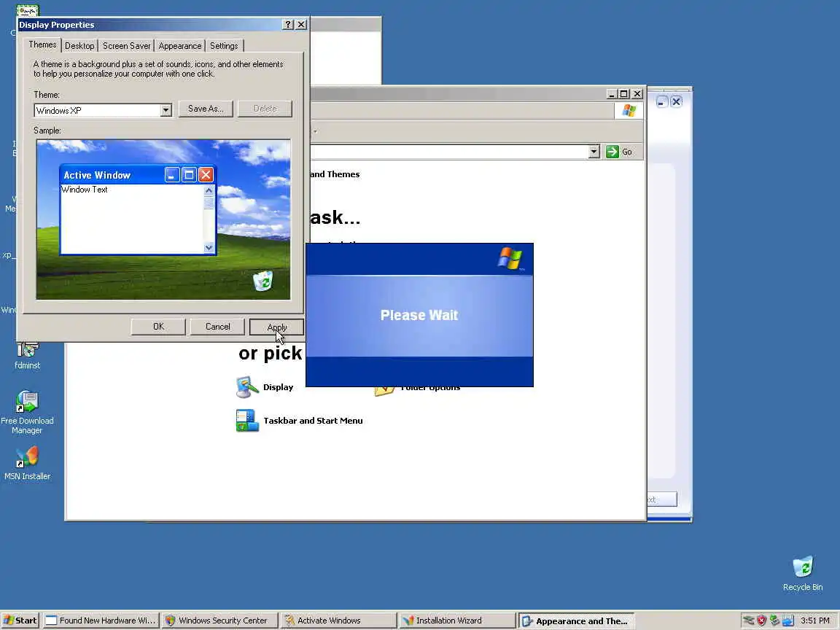This screenshot has height=630, width=840.
Task: Minimize the rightmost blue-framed window
Action: tap(661, 102)
